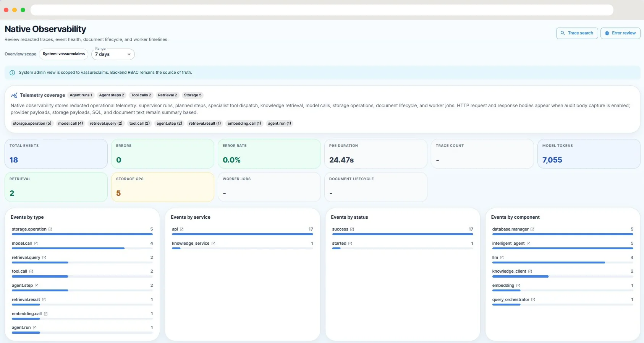Open Error review

coord(620,33)
